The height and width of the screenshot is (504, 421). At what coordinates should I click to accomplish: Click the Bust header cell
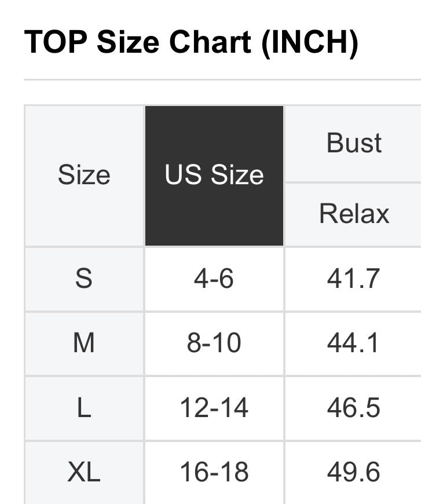tap(353, 143)
